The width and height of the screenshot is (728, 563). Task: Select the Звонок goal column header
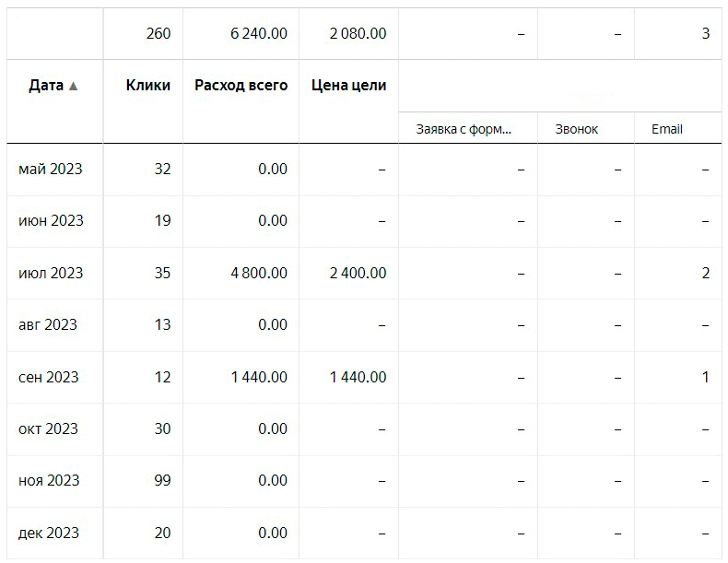point(577,129)
